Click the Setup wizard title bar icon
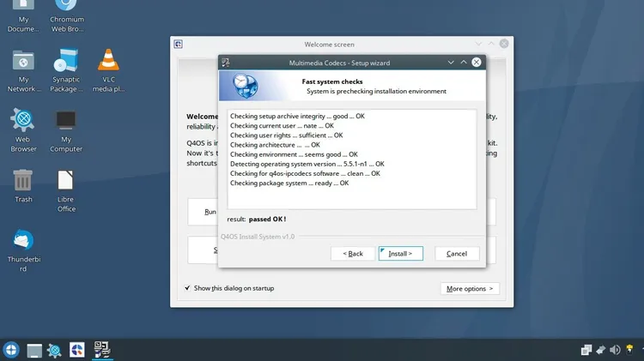Viewport: 644px width, 361px height. tap(226, 63)
